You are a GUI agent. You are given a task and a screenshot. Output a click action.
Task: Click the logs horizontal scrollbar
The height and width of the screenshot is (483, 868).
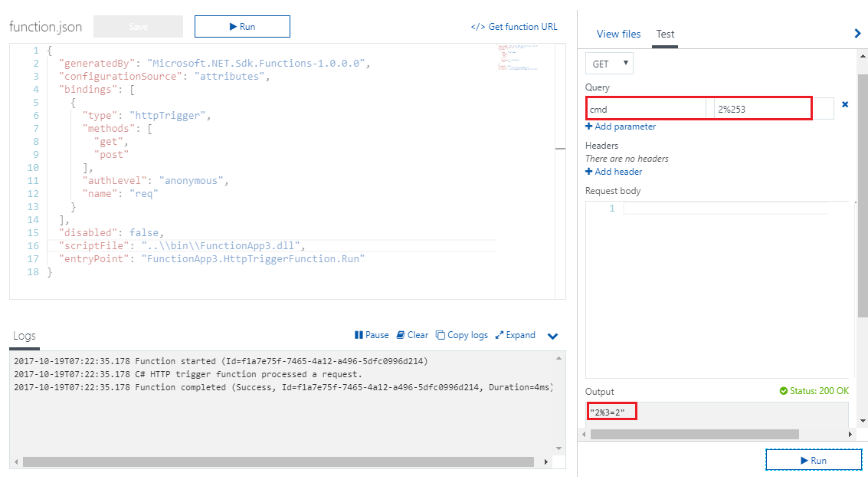[278, 462]
